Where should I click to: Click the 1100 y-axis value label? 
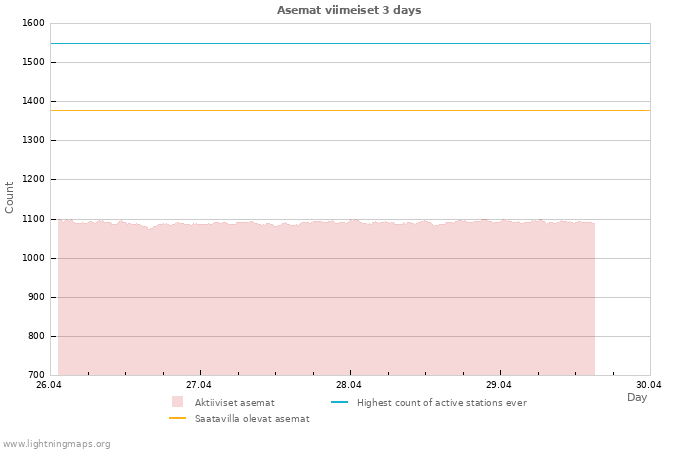pos(33,219)
